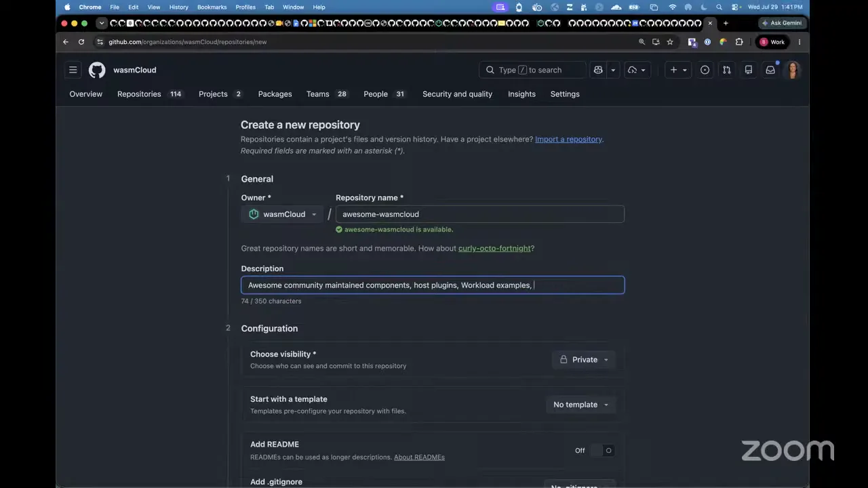Viewport: 868px width, 488px height.
Task: Open the Private visibility dropdown
Action: coord(584,360)
